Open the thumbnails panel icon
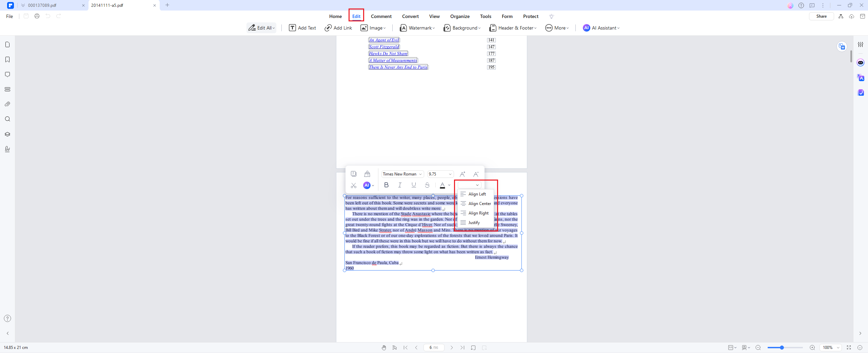Viewport: 868px width, 353px height. click(x=7, y=44)
